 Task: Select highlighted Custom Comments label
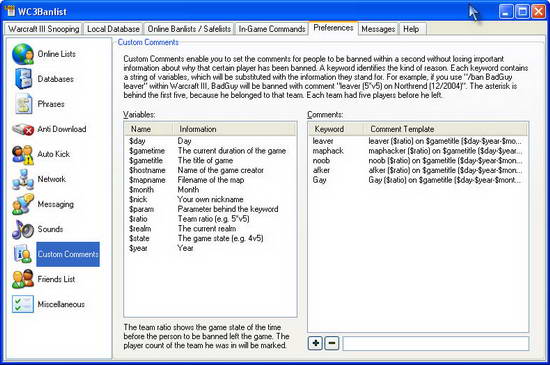pos(68,254)
